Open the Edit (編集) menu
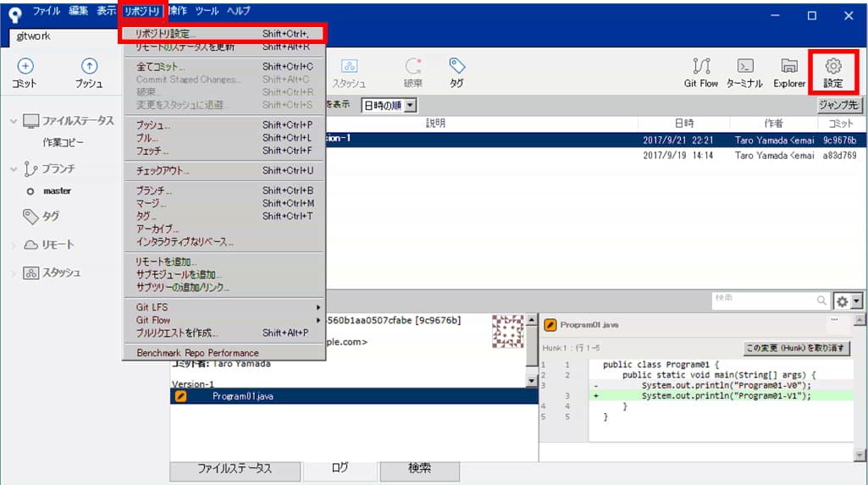 point(78,11)
